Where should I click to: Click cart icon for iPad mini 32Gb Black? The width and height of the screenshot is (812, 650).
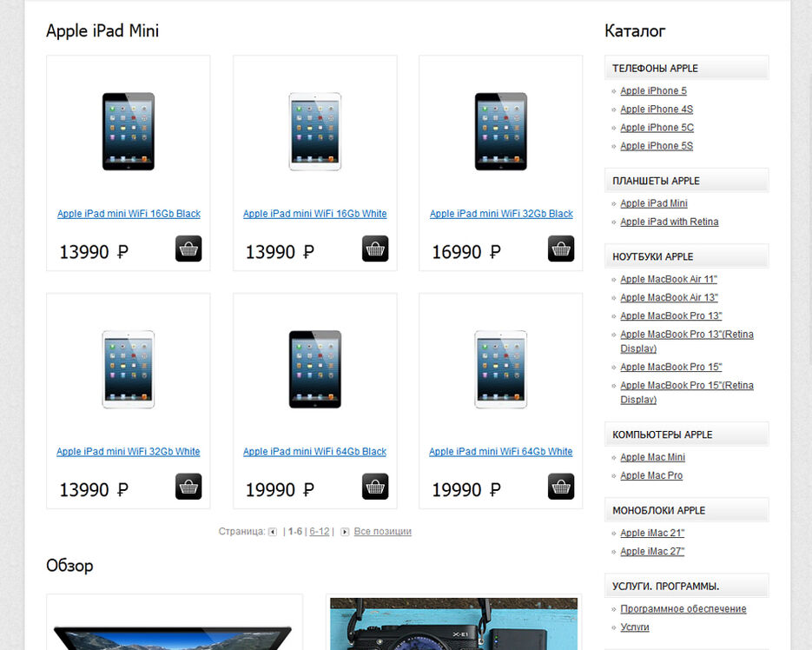[x=561, y=249]
